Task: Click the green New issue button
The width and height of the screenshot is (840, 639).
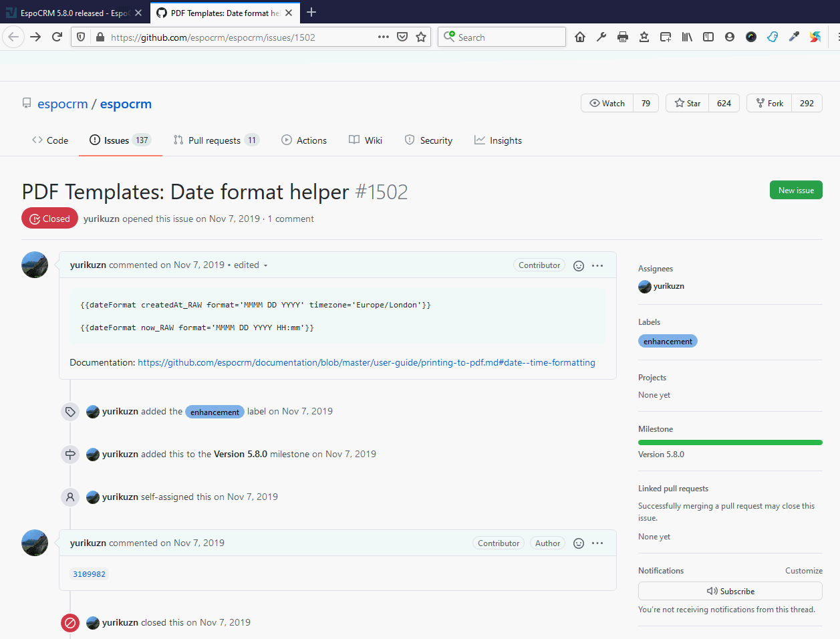Action: [x=796, y=190]
